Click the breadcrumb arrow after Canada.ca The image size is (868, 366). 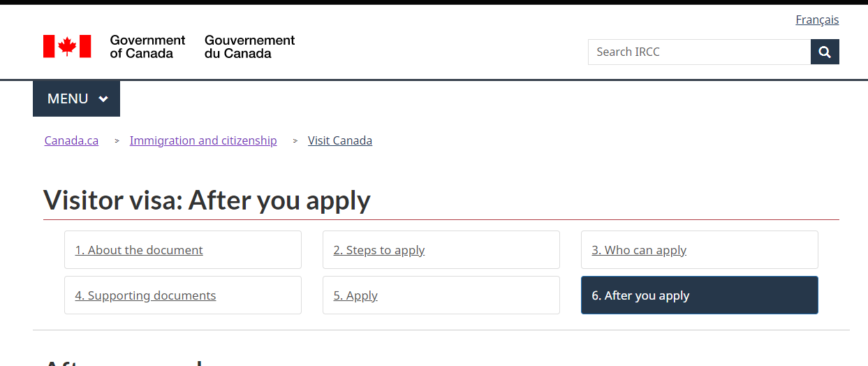pyautogui.click(x=117, y=141)
